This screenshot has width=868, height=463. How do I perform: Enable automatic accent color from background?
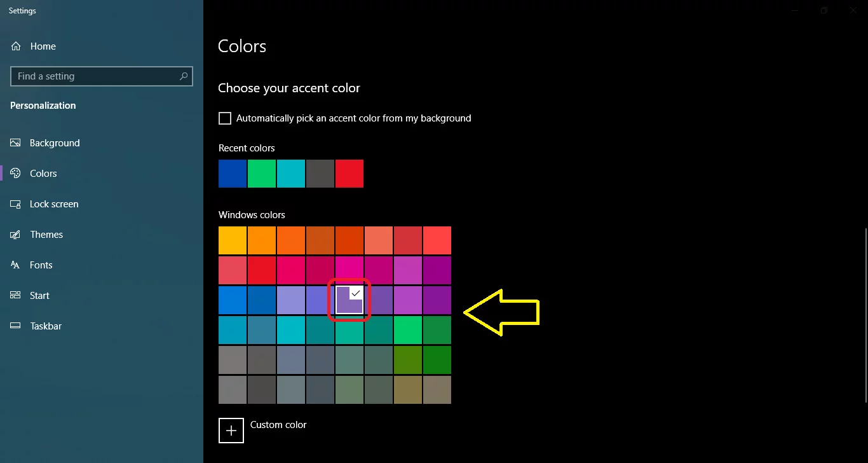225,118
